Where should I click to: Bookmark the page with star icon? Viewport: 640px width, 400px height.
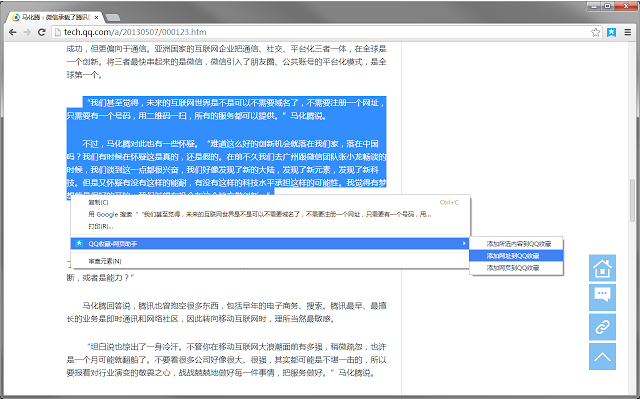[x=596, y=32]
